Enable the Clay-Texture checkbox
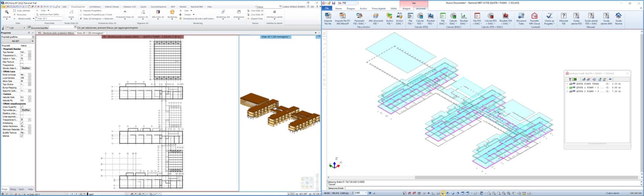Viewport: 644px width, 196px height. pyautogui.click(x=22, y=62)
